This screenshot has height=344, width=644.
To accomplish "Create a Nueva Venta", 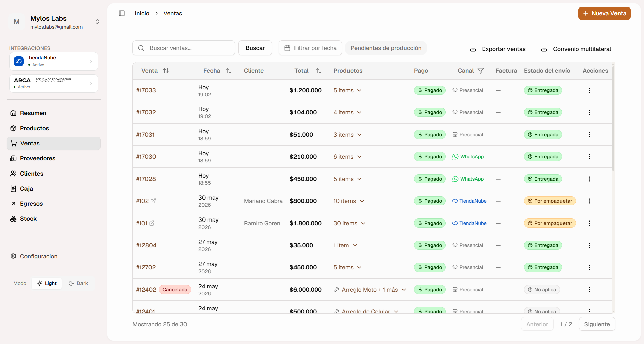I will [x=604, y=13].
